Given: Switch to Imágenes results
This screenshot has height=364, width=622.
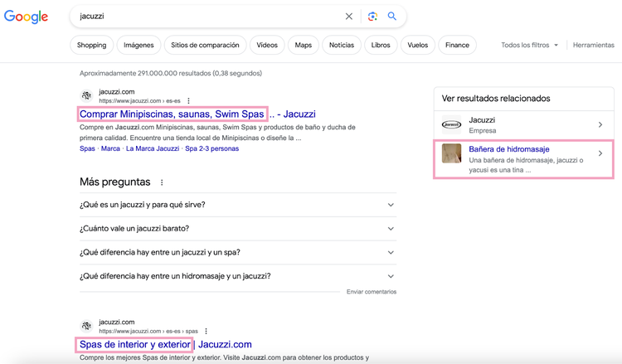Looking at the screenshot, I should (138, 46).
